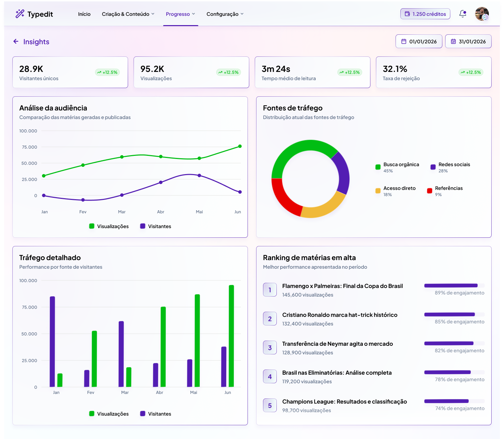The height and width of the screenshot is (439, 504).
Task: Click the back arrow next to Insights
Action: point(16,42)
